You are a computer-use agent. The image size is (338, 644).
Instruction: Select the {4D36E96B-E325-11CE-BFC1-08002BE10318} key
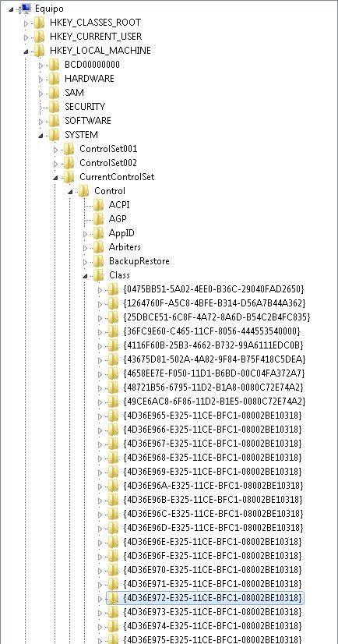213,500
